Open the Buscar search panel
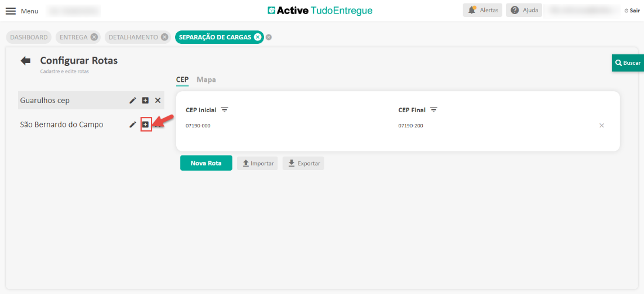Image resolution: width=644 pixels, height=294 pixels. pyautogui.click(x=628, y=63)
